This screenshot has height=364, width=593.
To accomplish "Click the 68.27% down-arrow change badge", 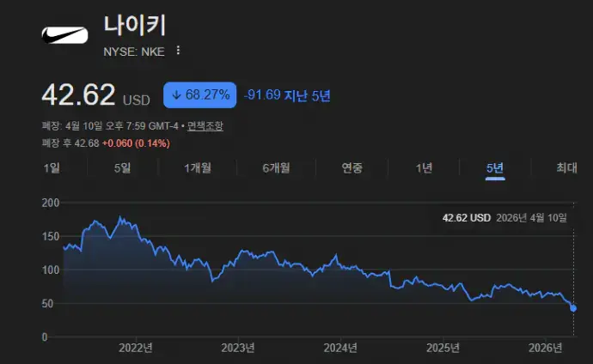I will click(x=199, y=94).
